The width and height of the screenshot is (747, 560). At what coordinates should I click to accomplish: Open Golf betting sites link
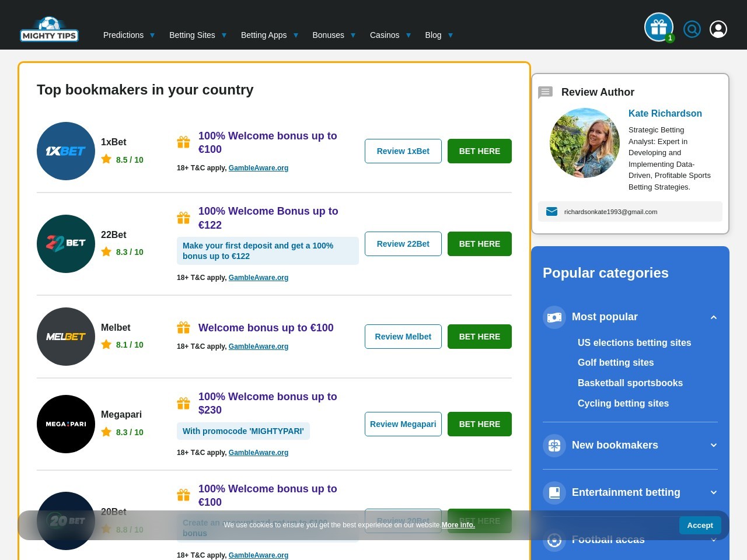(616, 362)
